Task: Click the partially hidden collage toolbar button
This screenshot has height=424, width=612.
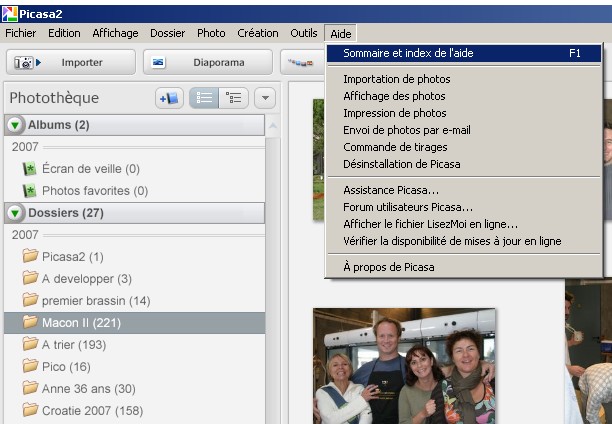Action: pyautogui.click(x=301, y=62)
